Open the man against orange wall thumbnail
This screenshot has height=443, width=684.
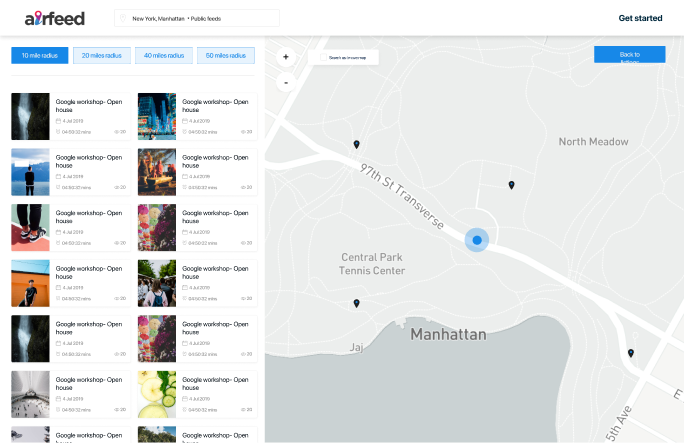click(x=31, y=283)
